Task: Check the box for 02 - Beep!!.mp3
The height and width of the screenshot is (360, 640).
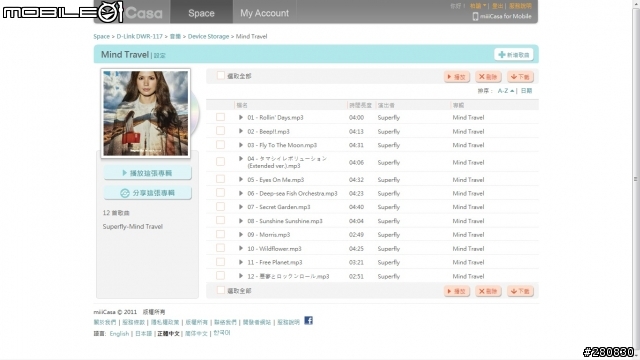Action: point(220,131)
